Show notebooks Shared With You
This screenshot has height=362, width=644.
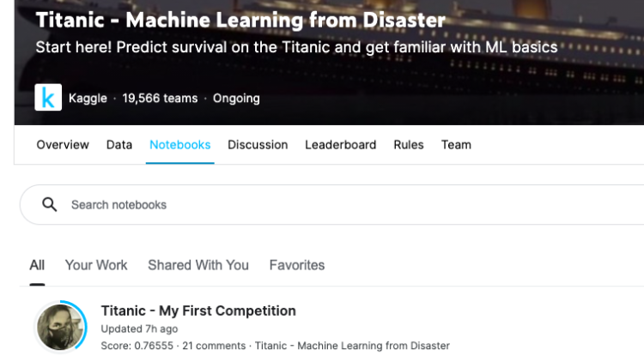pos(198,265)
